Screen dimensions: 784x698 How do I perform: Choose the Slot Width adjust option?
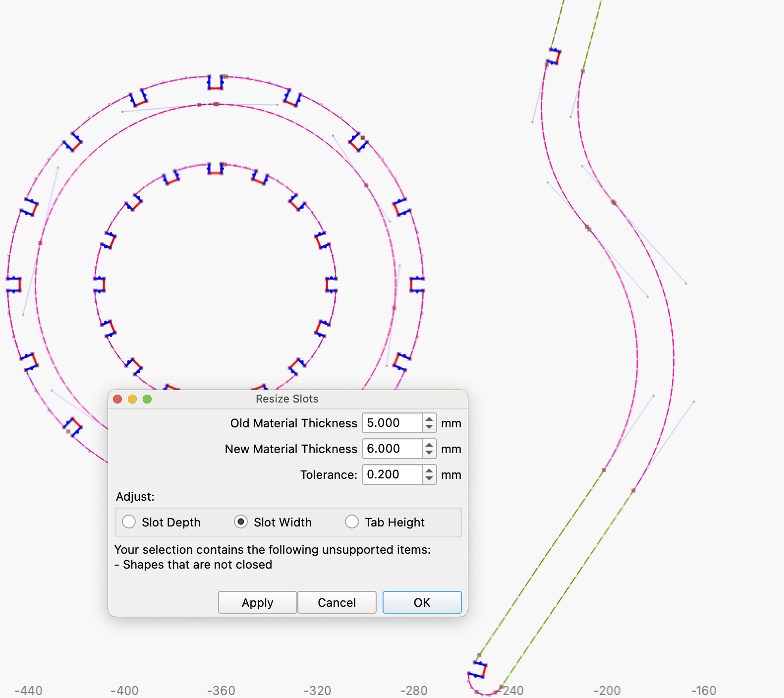pyautogui.click(x=241, y=522)
